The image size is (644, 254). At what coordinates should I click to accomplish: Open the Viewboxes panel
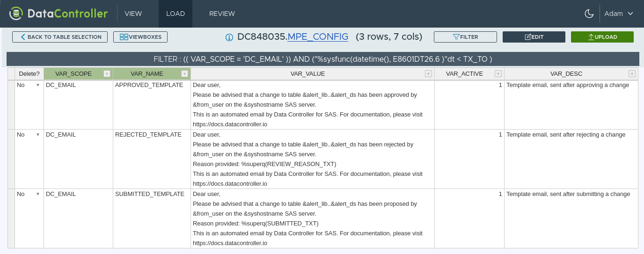tap(140, 37)
